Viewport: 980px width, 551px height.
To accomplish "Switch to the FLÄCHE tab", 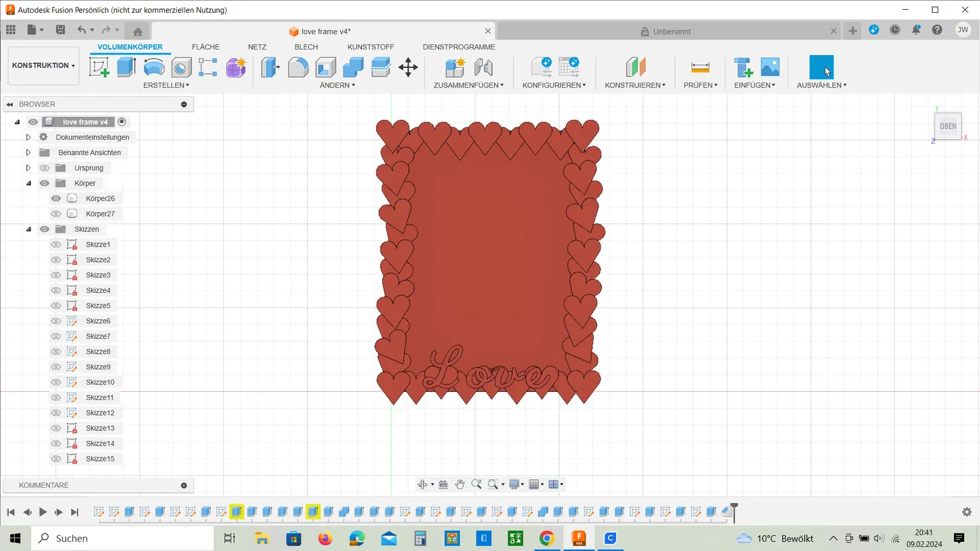I will (205, 47).
